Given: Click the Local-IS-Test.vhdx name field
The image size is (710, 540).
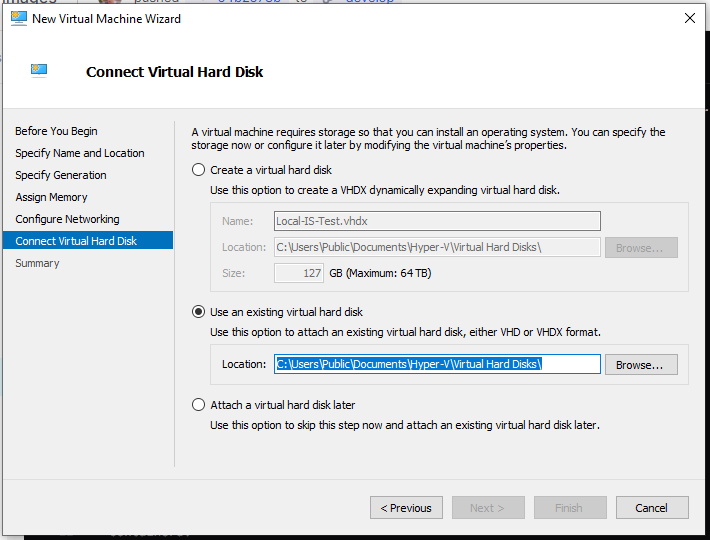Looking at the screenshot, I should 437,221.
